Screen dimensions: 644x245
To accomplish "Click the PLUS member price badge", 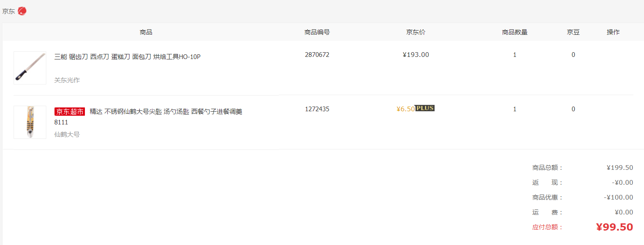I will click(425, 108).
